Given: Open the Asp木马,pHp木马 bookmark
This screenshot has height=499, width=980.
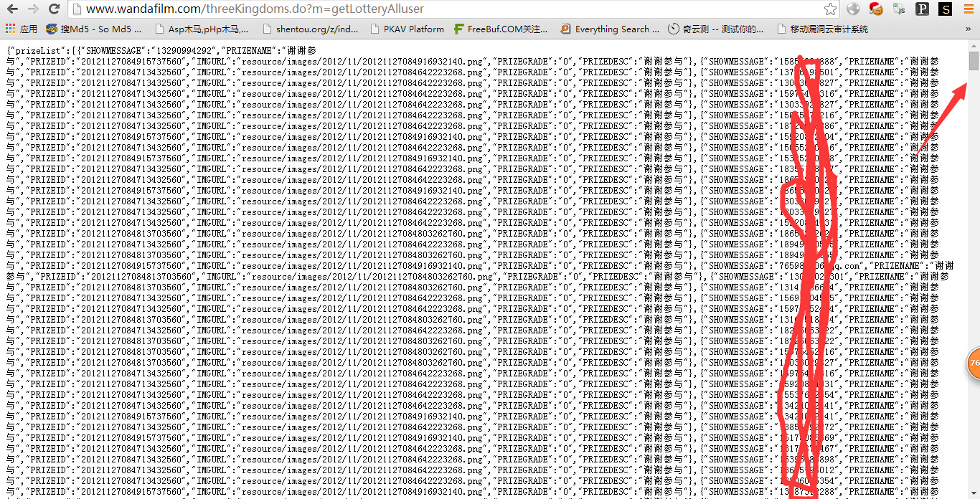Looking at the screenshot, I should 201,29.
